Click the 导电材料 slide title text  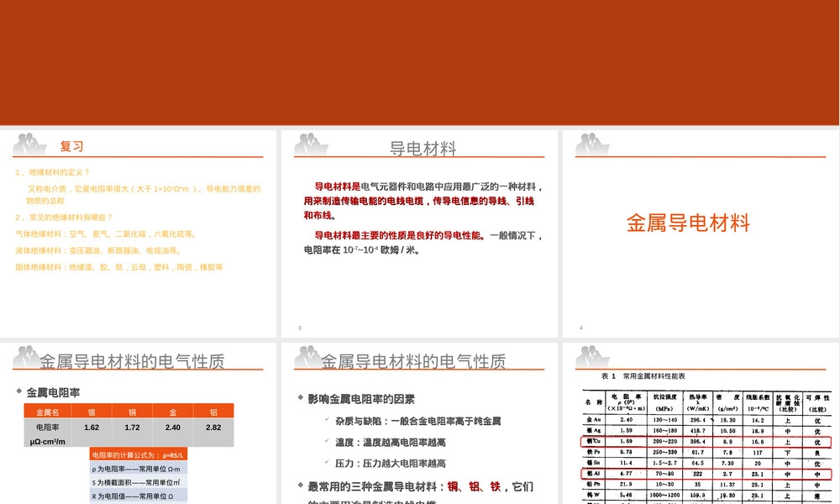[423, 149]
